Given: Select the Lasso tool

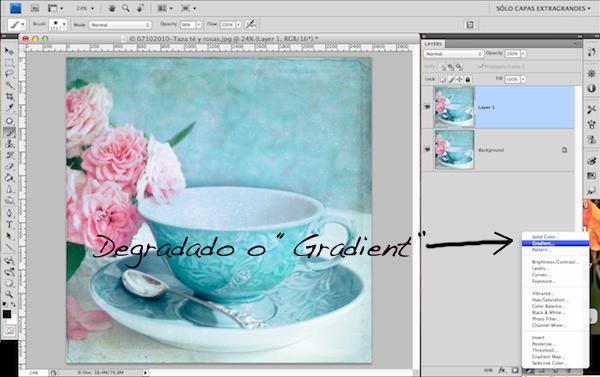Looking at the screenshot, I should coord(9,74).
